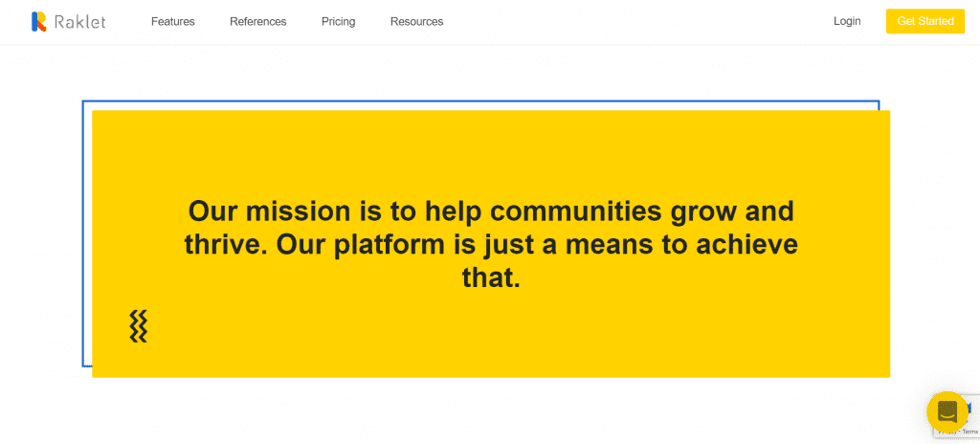Open the chat widget icon
The width and height of the screenshot is (980, 444).
point(947,412)
